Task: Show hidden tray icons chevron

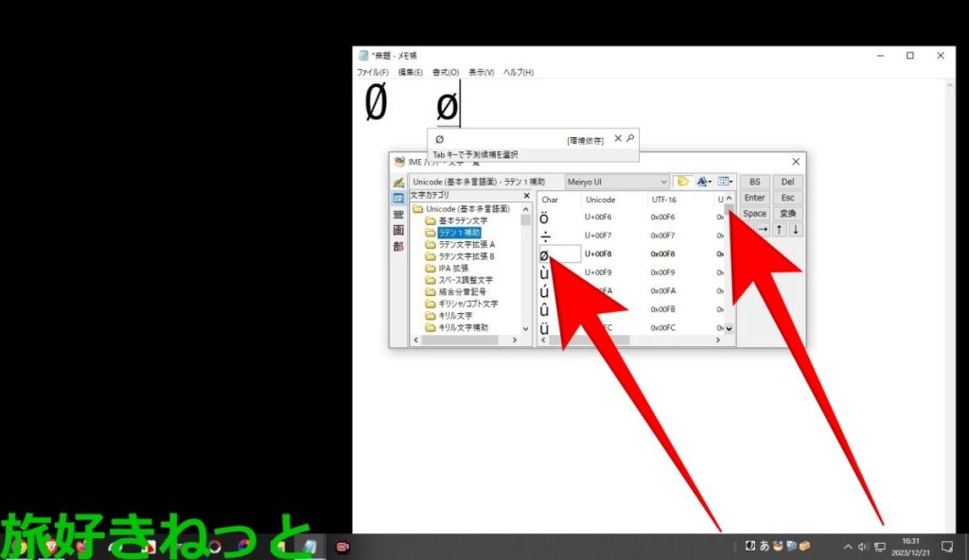Action: [x=848, y=547]
